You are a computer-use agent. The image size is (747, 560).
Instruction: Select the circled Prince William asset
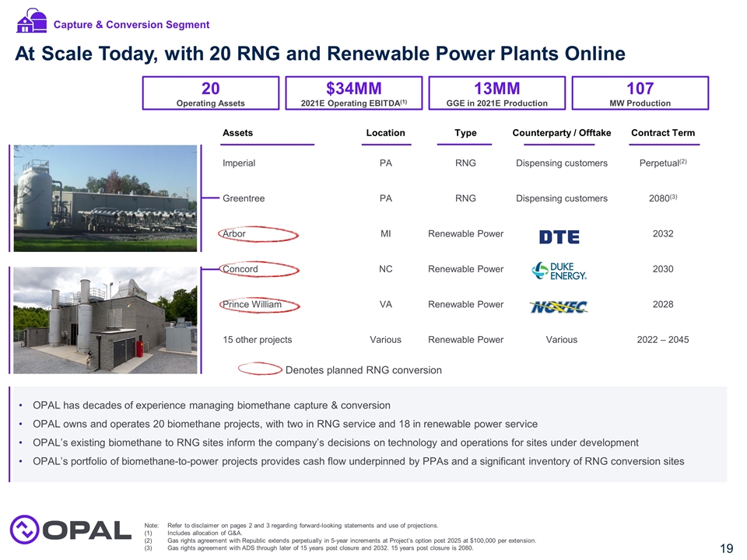click(x=252, y=304)
